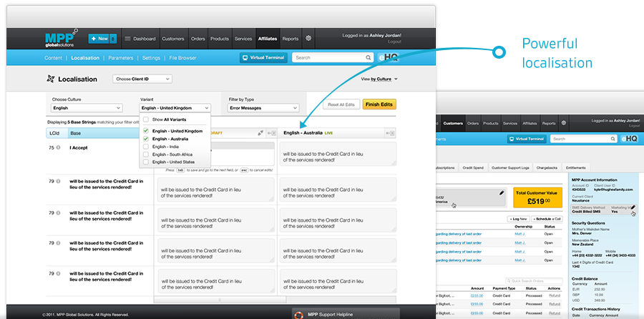Screen dimensions: 644x319
Task: Uncheck English - United Kingdom variant
Action: pos(146,132)
